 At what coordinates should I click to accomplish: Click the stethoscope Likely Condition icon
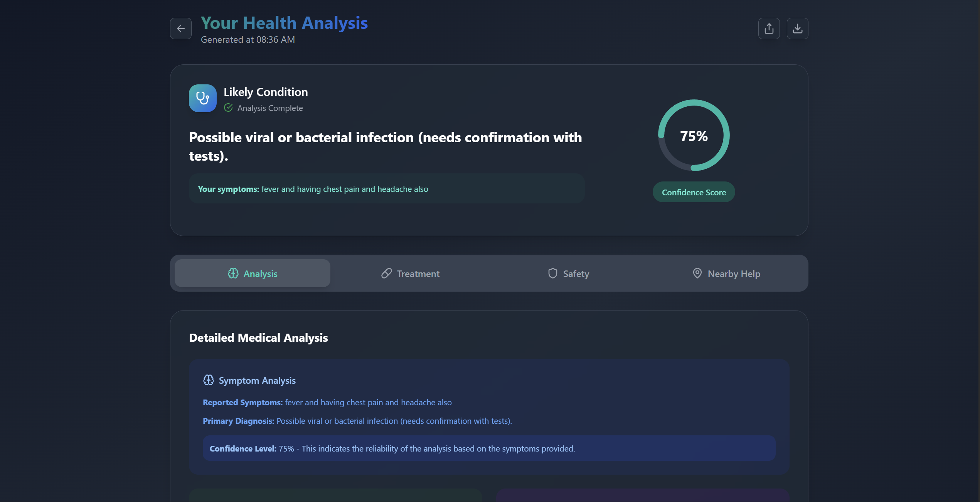coord(202,98)
